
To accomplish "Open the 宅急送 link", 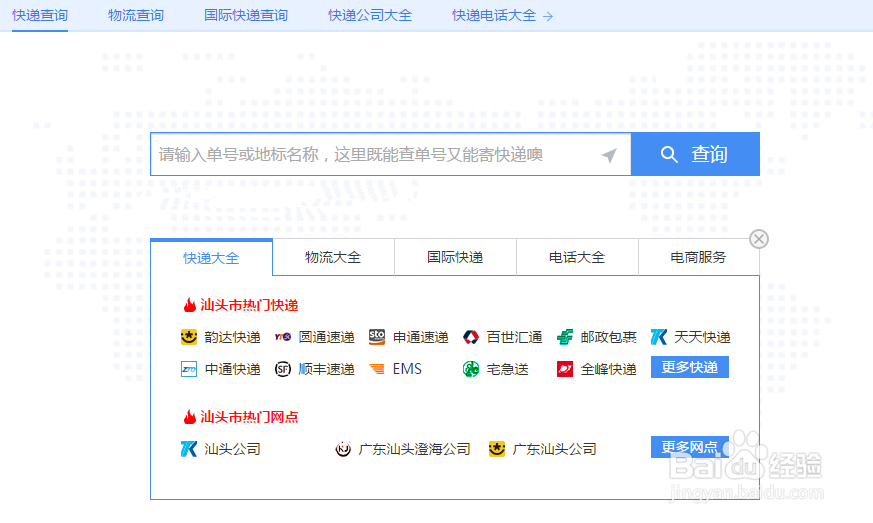I will tap(508, 369).
